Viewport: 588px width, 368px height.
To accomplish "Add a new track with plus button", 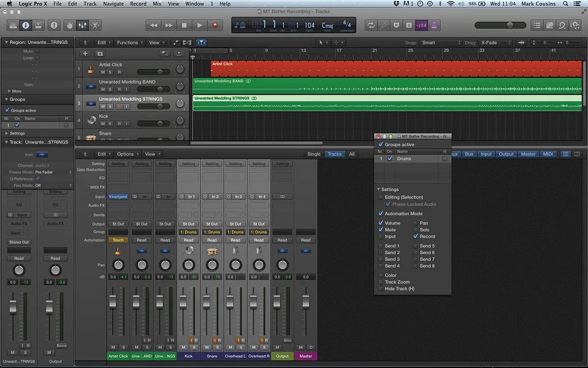I will [x=85, y=53].
